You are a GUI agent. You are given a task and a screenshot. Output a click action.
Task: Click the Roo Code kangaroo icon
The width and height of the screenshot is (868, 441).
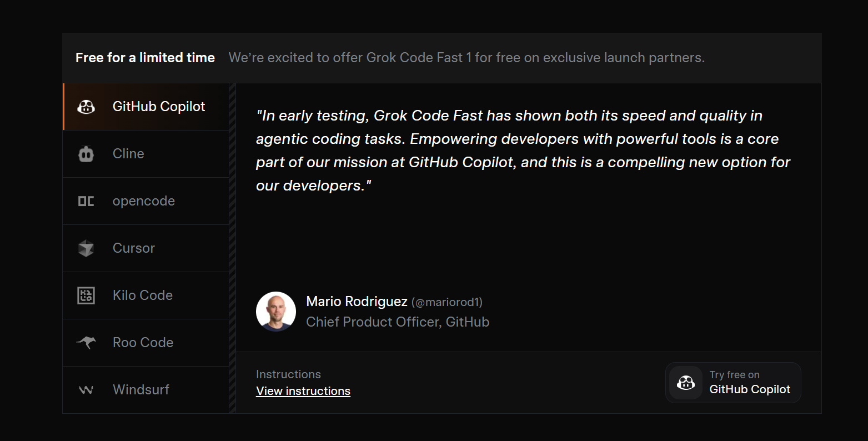tap(86, 343)
